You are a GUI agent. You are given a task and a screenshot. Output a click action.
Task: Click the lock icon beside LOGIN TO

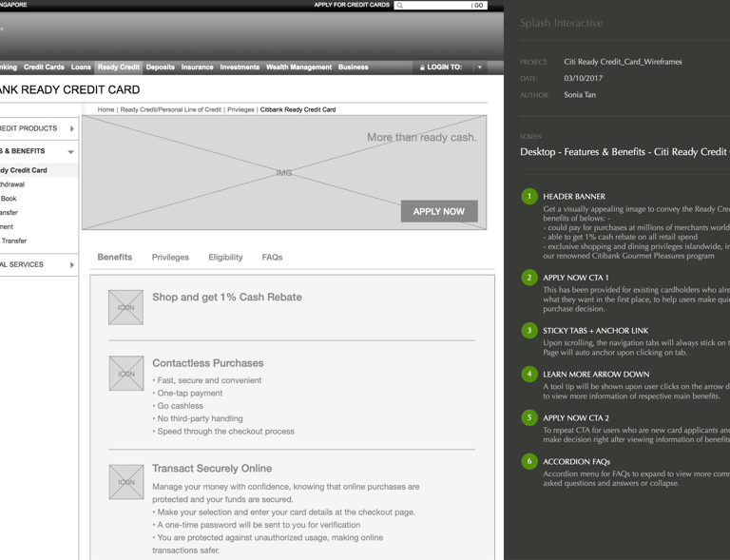pos(422,68)
